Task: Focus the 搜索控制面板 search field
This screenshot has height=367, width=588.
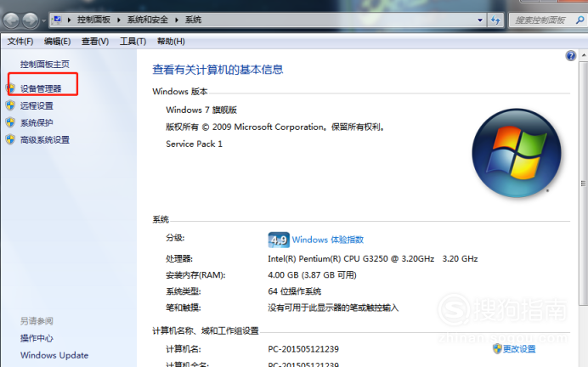Action: (x=540, y=20)
